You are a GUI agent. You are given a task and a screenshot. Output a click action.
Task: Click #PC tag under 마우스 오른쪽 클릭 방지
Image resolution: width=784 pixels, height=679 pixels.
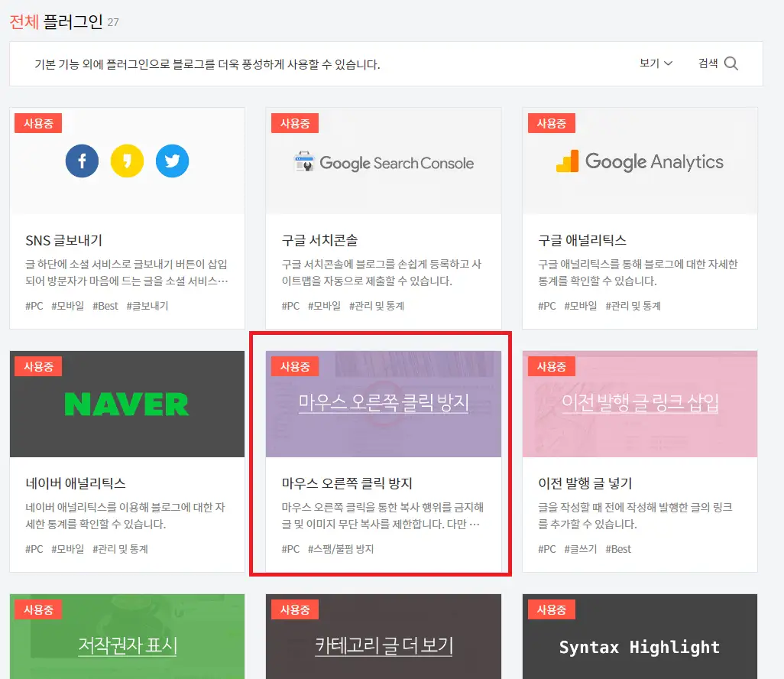290,549
